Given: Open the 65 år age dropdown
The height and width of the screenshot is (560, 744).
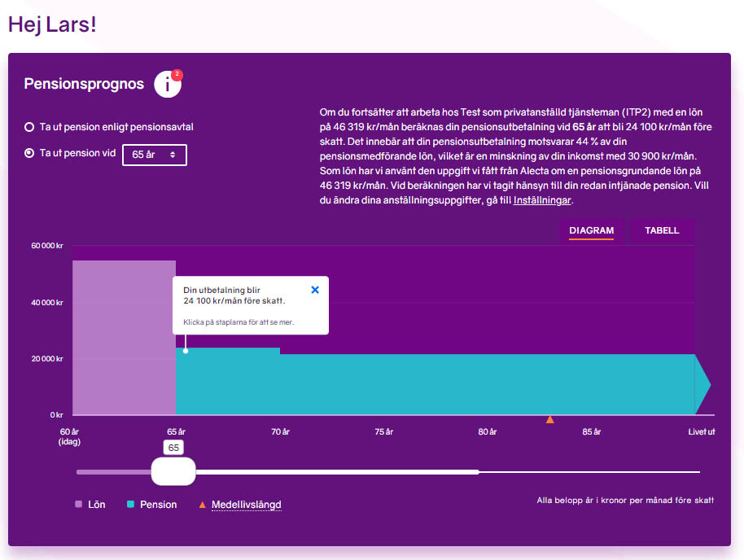Looking at the screenshot, I should click(x=155, y=155).
